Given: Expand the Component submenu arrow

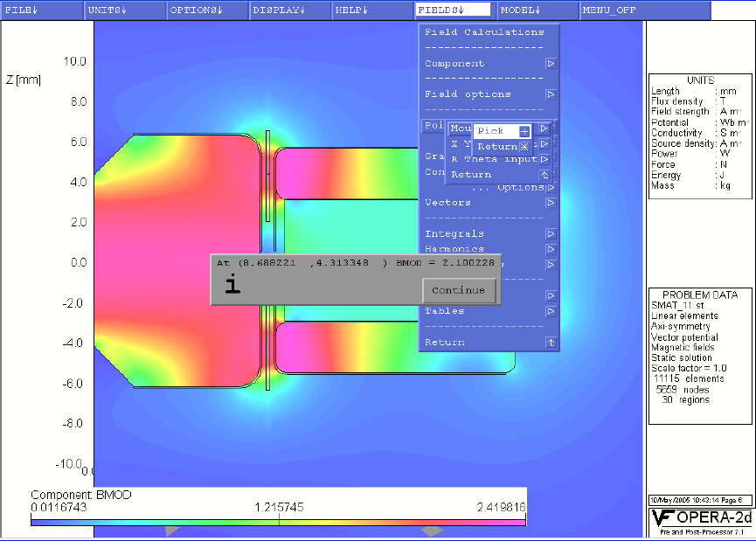Looking at the screenshot, I should [x=551, y=64].
